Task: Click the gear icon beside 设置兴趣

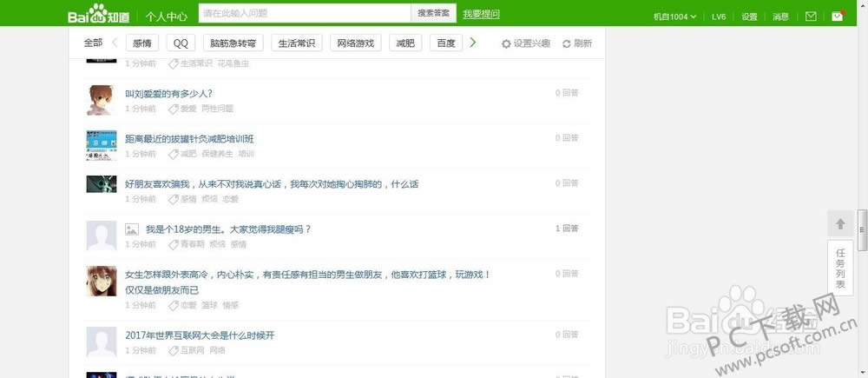Action: (x=507, y=43)
